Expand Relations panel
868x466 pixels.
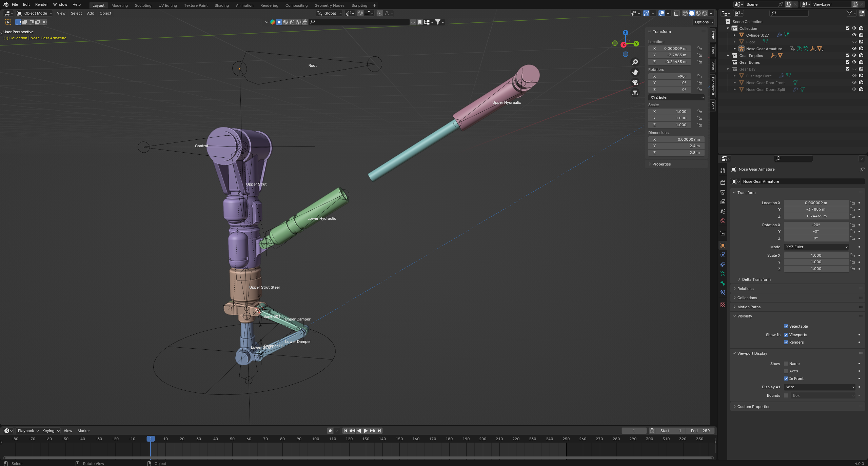(x=745, y=289)
